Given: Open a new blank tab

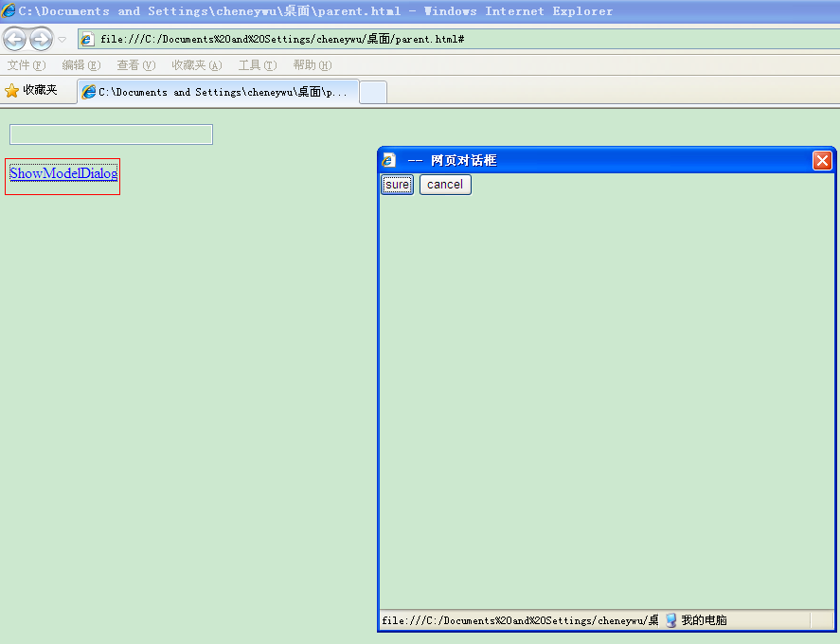Looking at the screenshot, I should (x=373, y=92).
